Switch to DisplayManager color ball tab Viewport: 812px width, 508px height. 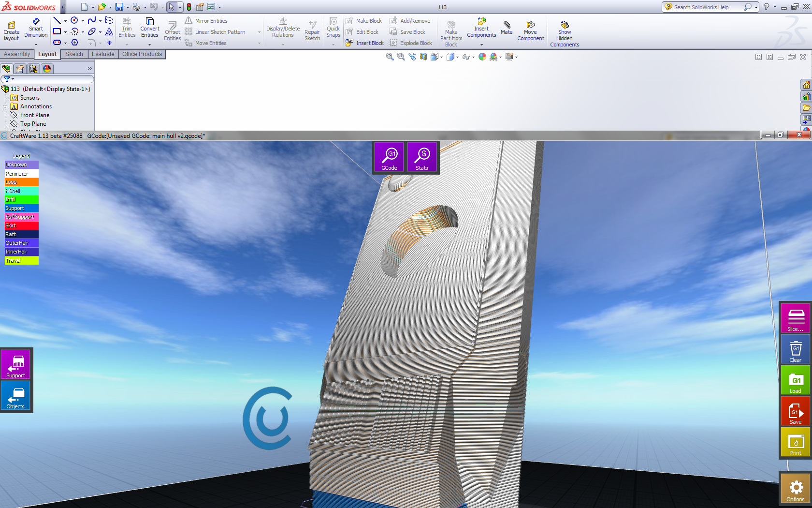tap(47, 69)
